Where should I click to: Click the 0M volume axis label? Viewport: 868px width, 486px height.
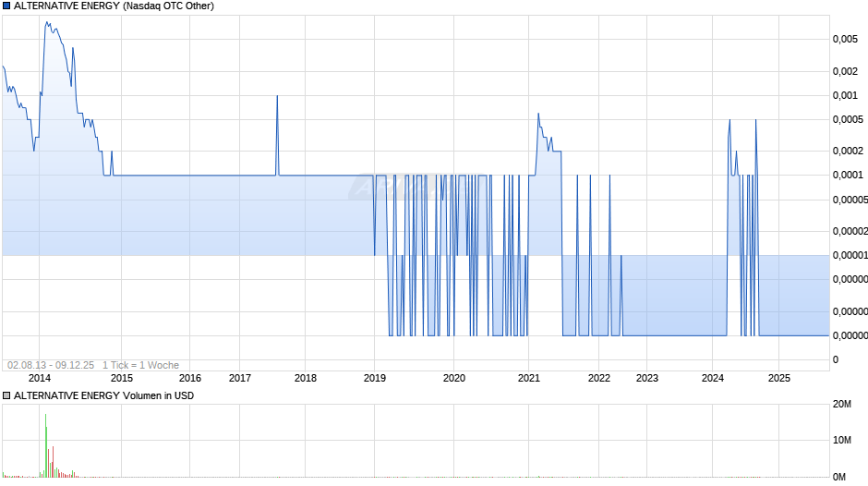coord(839,477)
